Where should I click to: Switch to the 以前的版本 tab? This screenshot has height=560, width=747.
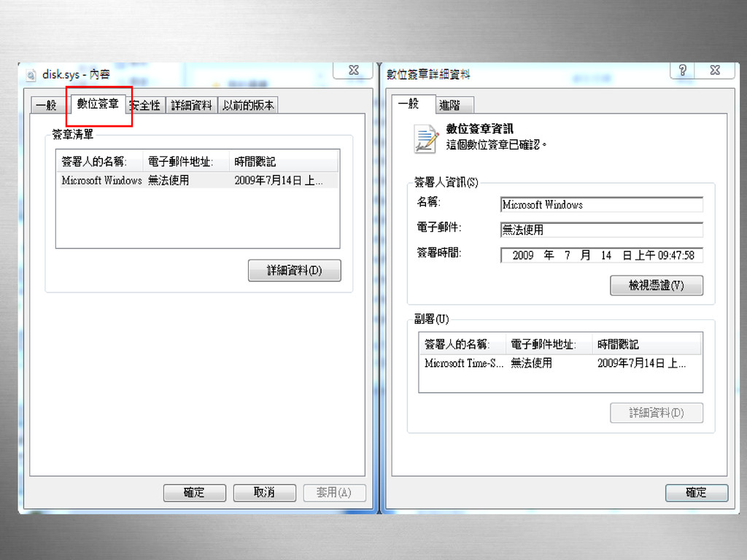pos(248,105)
